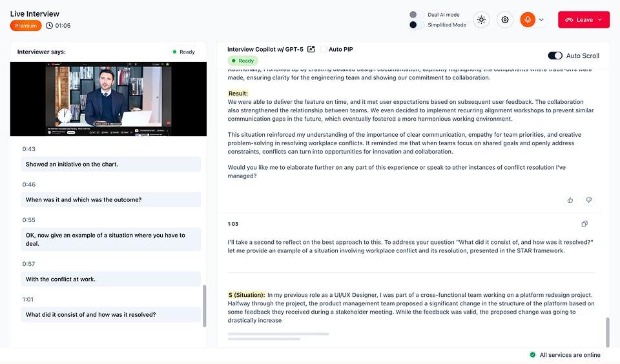Click the 1:01 timestamp
This screenshot has width=620, height=364.
coord(28,299)
